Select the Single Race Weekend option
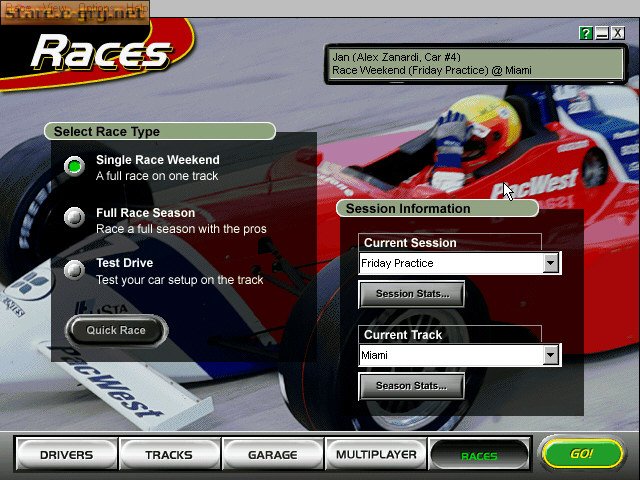The height and width of the screenshot is (480, 640). tap(74, 166)
